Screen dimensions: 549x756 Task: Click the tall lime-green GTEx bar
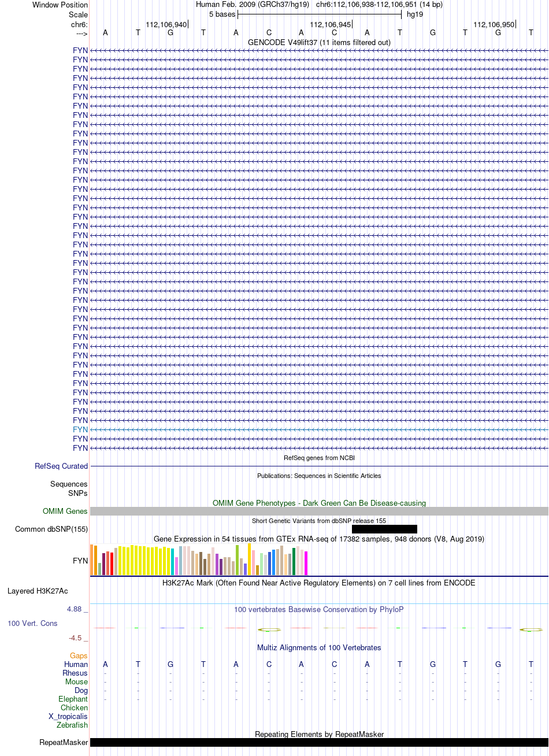pos(237,560)
